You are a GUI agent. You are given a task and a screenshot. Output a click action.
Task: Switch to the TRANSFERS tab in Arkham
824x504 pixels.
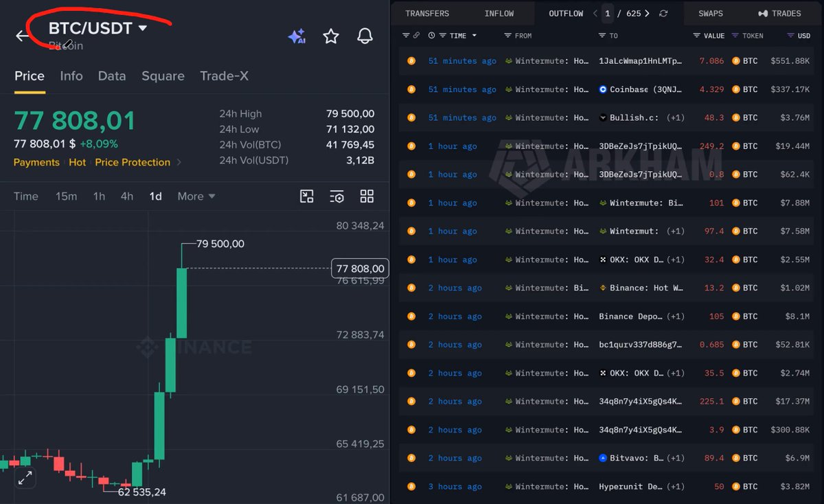click(x=427, y=14)
